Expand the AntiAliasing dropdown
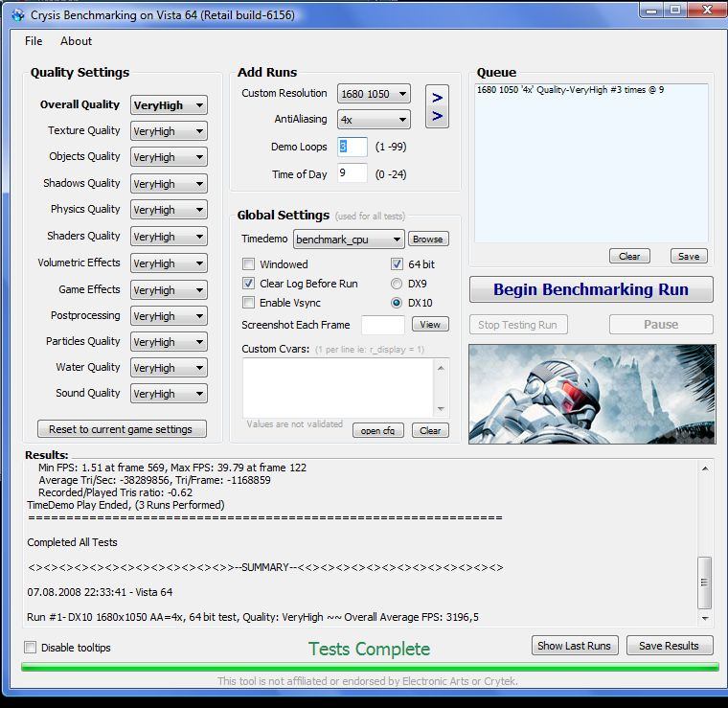The height and width of the screenshot is (708, 728). [x=374, y=120]
